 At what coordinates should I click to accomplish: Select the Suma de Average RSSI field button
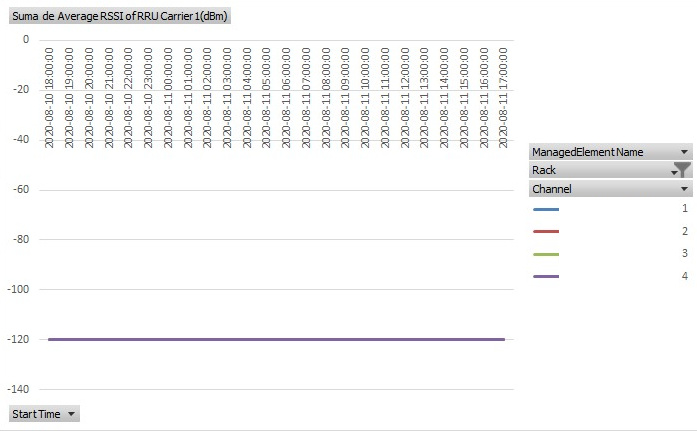tap(120, 16)
